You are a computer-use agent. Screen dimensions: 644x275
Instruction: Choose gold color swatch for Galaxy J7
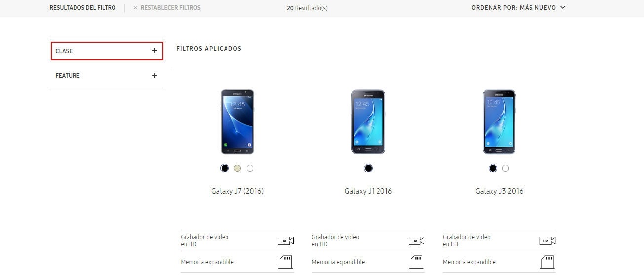(x=237, y=168)
